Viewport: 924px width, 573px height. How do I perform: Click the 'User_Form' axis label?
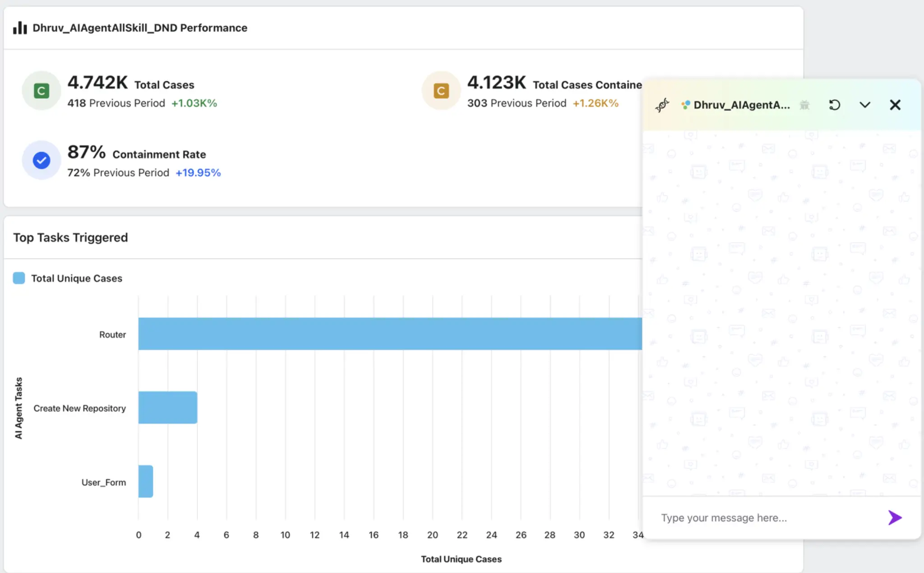click(x=104, y=482)
